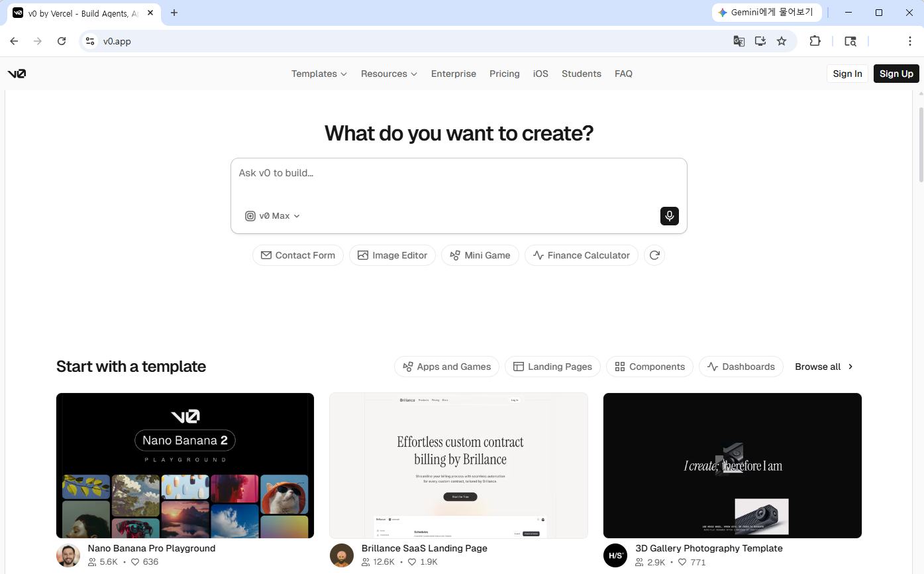The image size is (924, 574).
Task: Click the Sign In button
Action: [847, 74]
